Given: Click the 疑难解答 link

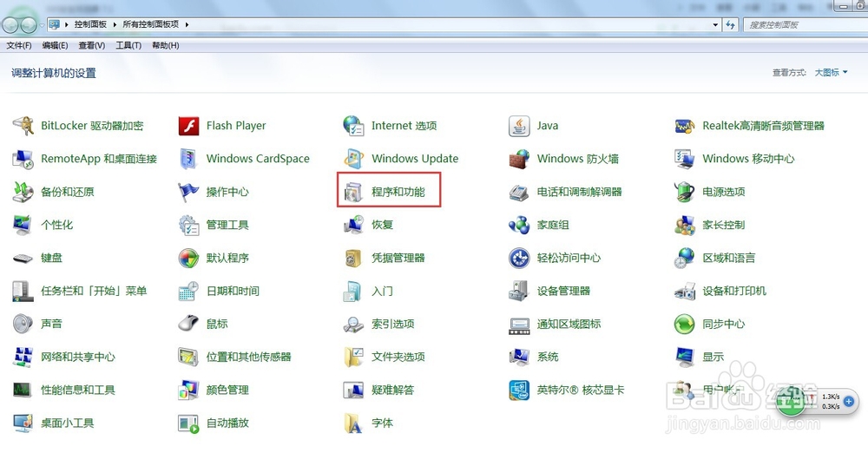Looking at the screenshot, I should click(x=392, y=390).
